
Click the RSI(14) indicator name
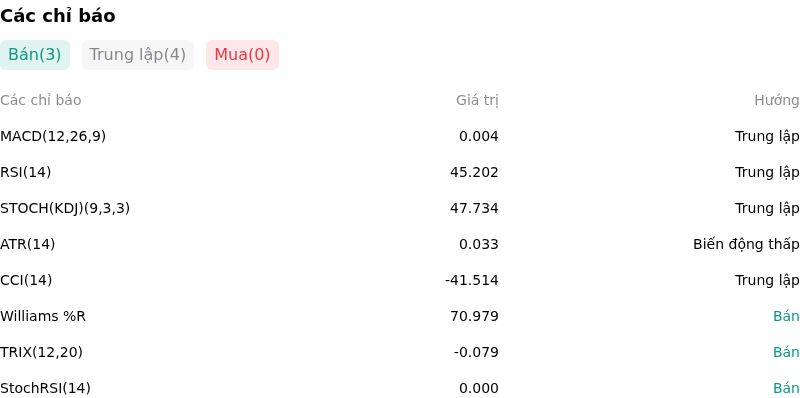[x=26, y=172]
